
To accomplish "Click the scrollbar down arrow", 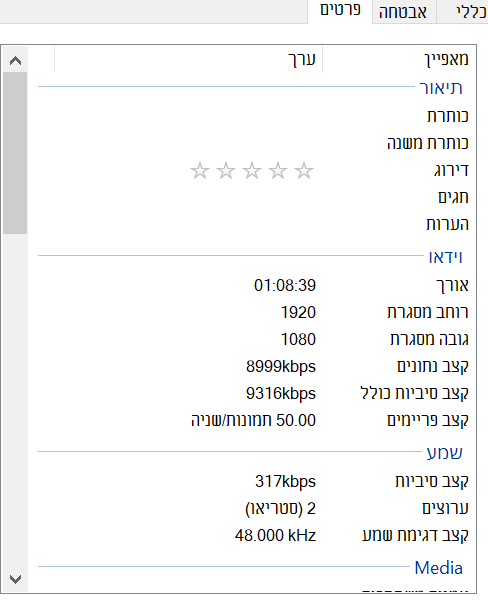I will (16, 579).
